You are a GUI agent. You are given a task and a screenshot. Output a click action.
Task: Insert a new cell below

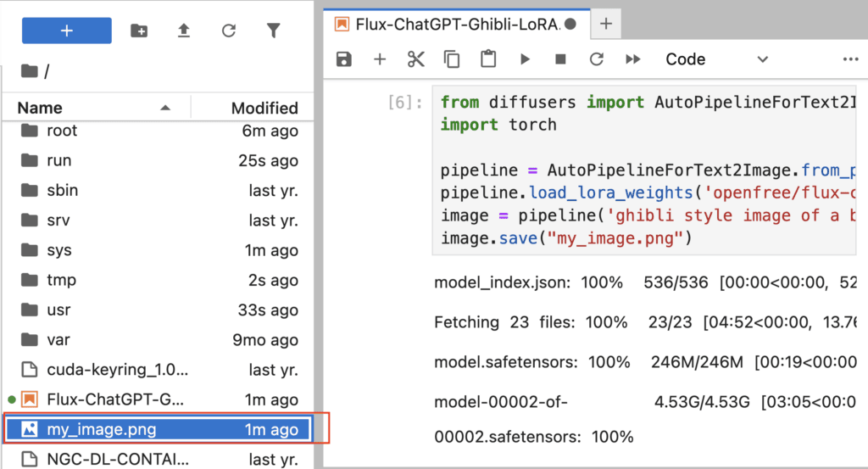pyautogui.click(x=380, y=59)
